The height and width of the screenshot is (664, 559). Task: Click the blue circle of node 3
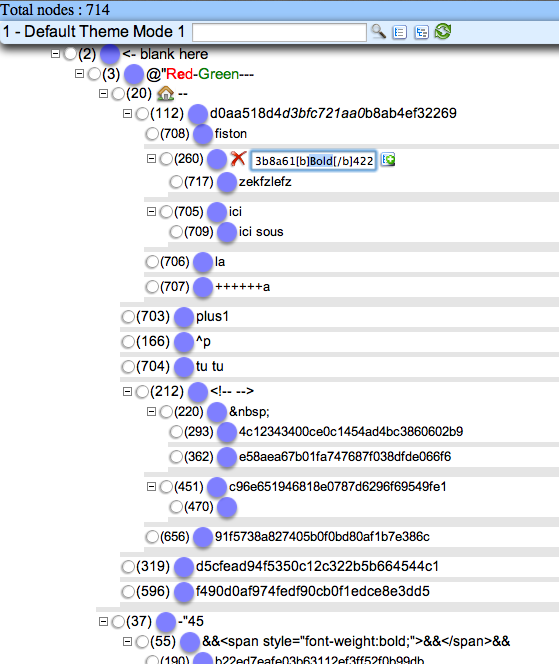click(x=134, y=74)
